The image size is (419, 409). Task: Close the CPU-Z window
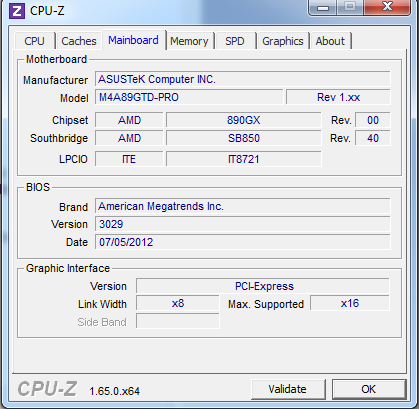[387, 7]
